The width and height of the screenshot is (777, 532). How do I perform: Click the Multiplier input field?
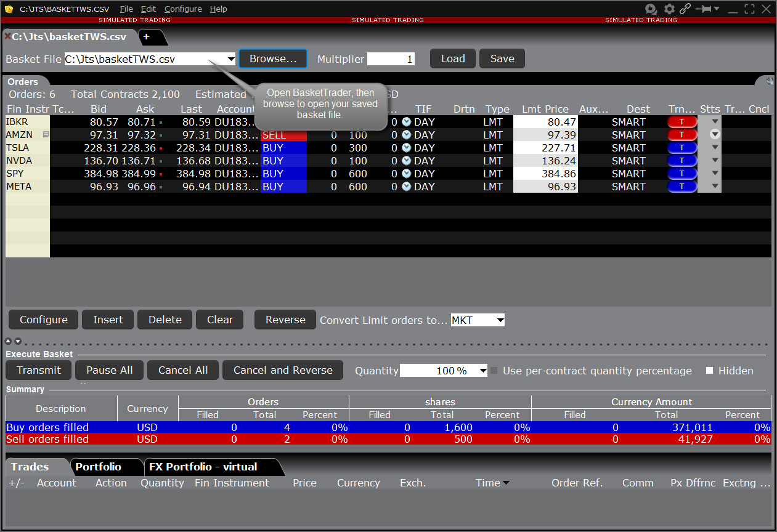tap(391, 59)
